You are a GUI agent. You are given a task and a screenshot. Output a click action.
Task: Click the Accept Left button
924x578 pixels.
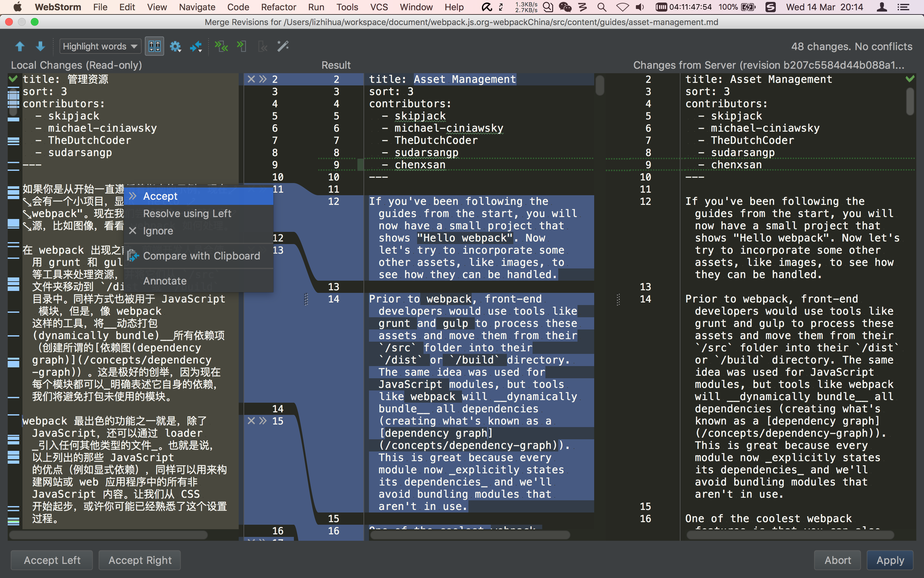coord(52,560)
